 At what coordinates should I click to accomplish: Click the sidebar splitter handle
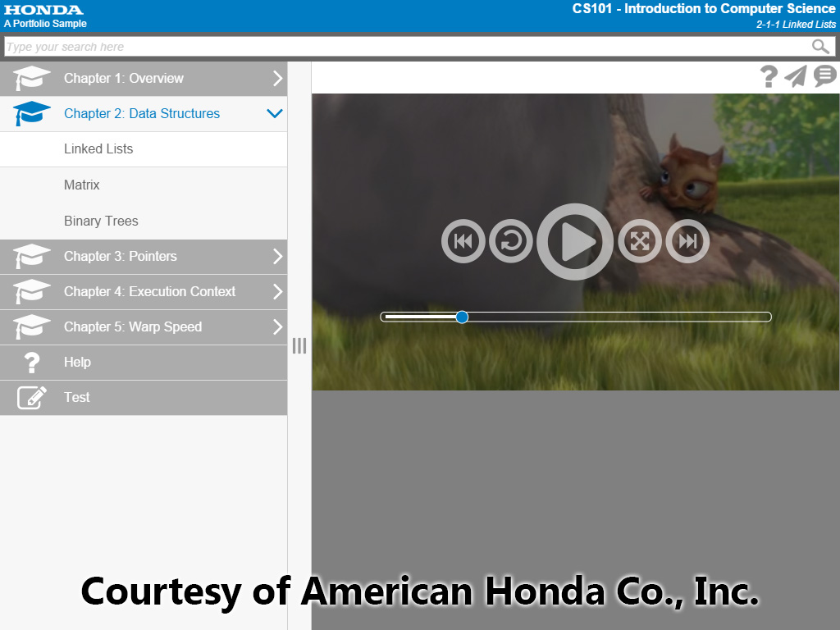[x=299, y=346]
